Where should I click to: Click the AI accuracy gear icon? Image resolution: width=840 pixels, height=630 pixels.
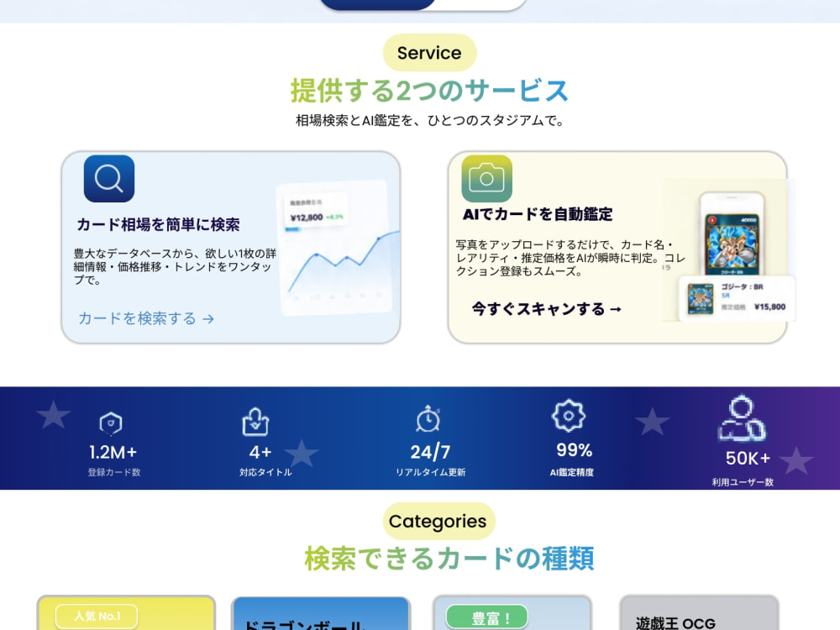point(569,416)
